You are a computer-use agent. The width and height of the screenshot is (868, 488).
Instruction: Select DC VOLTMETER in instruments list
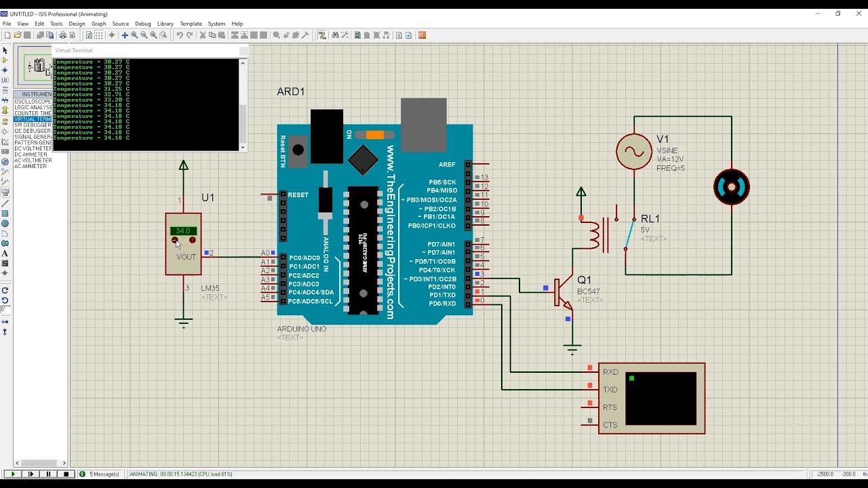pos(31,148)
